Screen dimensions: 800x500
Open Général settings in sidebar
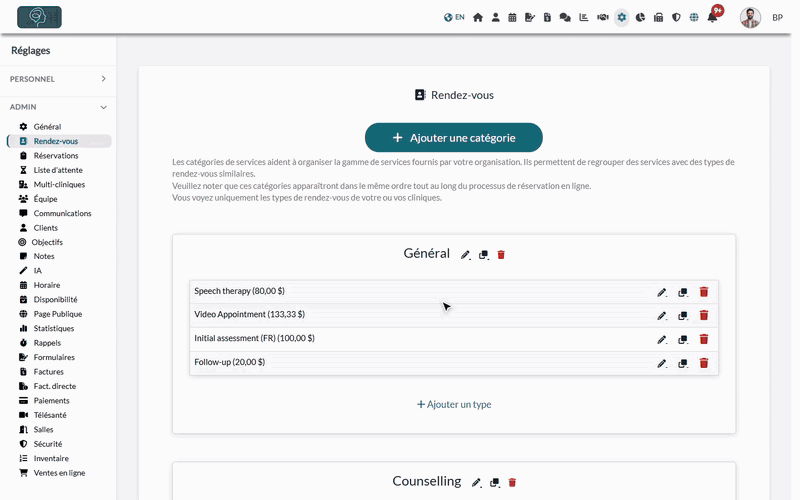tap(47, 127)
